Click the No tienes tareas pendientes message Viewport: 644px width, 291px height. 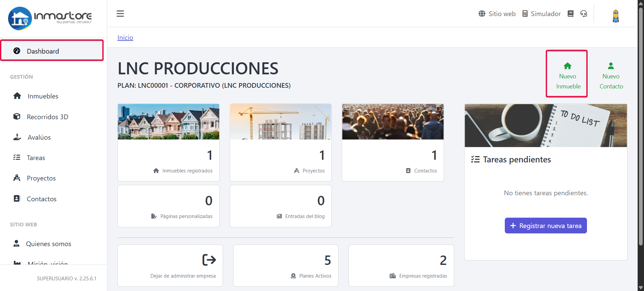tap(546, 193)
